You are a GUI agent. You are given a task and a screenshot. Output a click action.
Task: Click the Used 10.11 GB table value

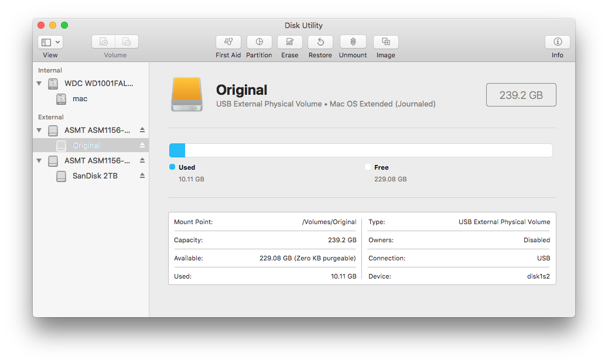pos(344,276)
